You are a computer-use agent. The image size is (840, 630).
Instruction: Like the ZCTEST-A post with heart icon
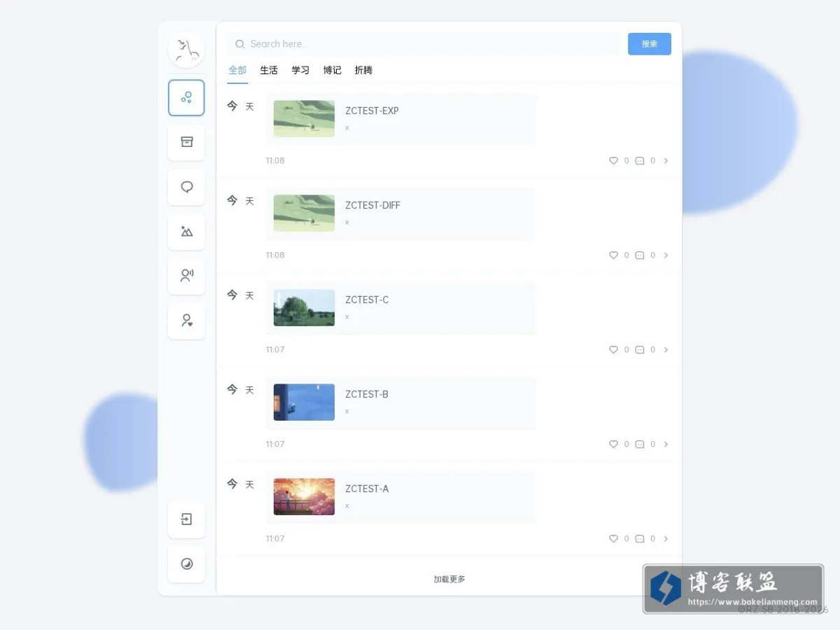[x=613, y=539]
